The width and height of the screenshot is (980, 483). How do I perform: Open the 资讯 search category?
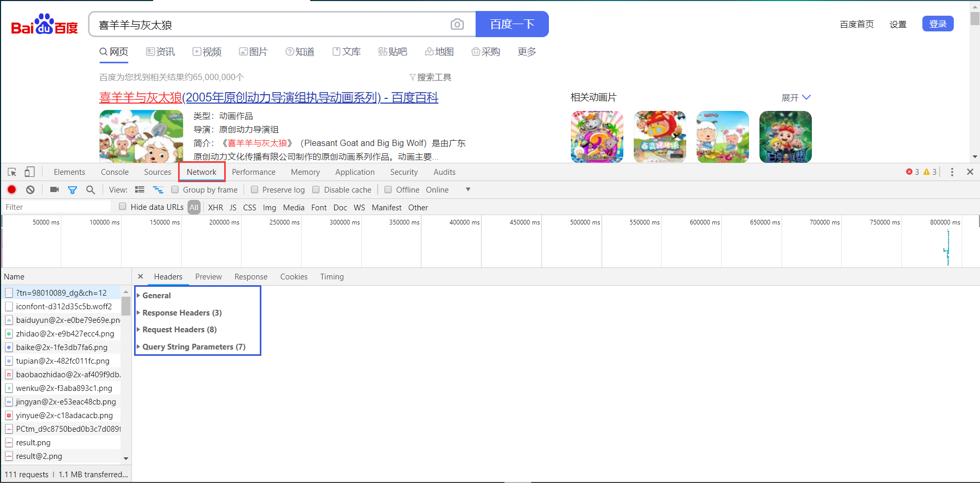(161, 52)
